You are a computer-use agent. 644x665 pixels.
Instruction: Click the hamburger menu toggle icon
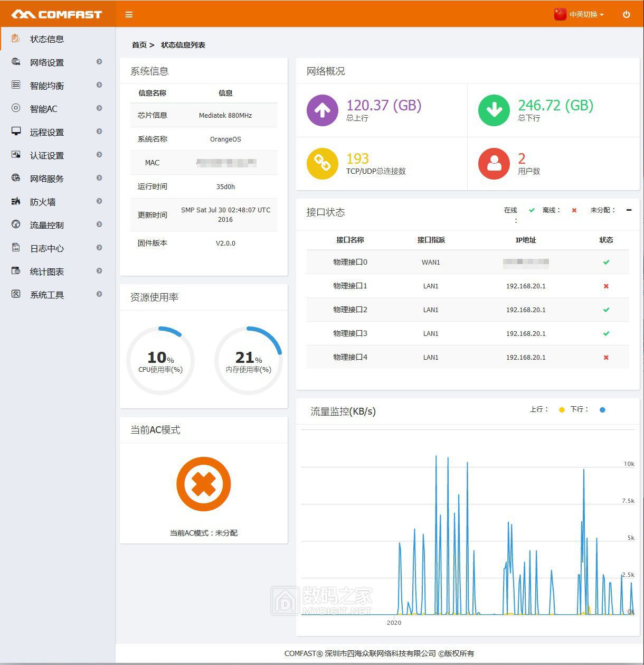click(x=129, y=15)
